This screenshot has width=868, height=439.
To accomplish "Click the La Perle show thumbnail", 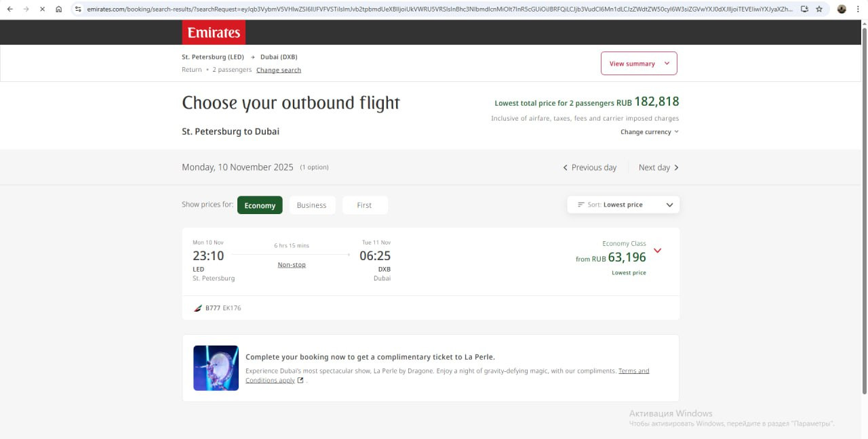I will tap(216, 368).
